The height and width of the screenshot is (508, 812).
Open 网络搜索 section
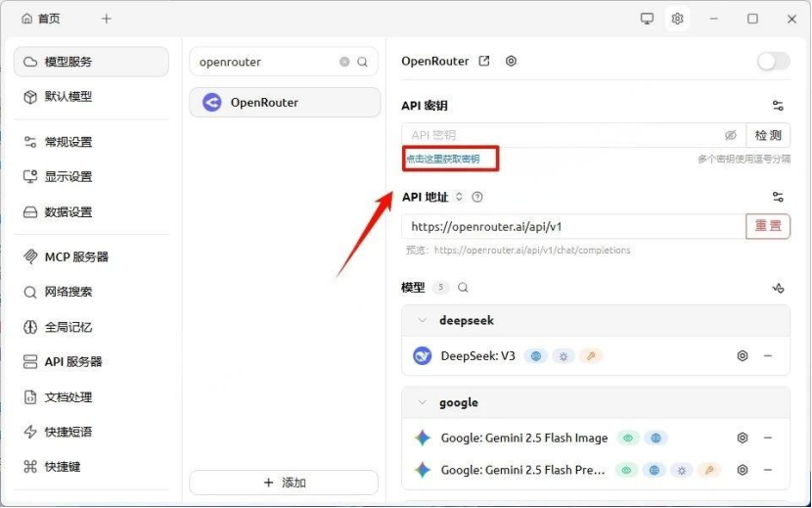coord(91,292)
